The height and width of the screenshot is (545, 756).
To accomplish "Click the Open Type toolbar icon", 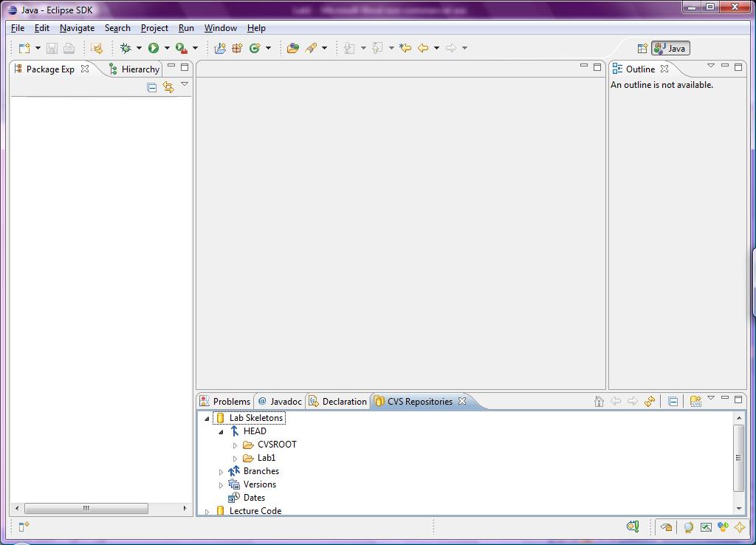I will click(x=293, y=48).
